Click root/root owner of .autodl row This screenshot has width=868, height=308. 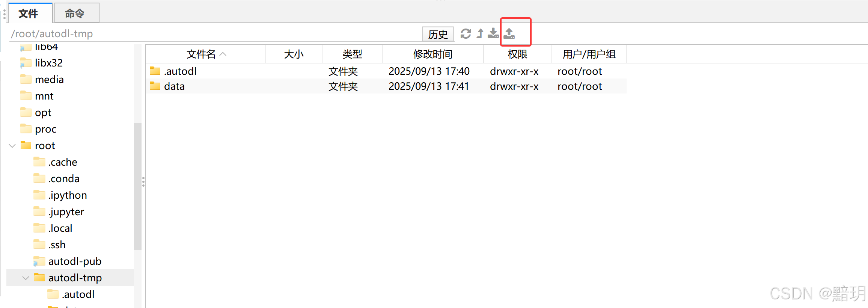tap(580, 71)
